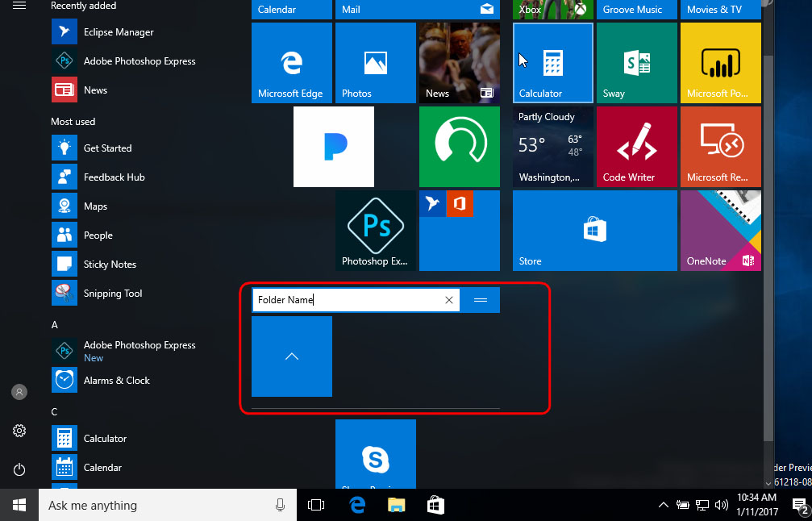This screenshot has width=812, height=521.
Task: Open the People app
Action: [82, 235]
